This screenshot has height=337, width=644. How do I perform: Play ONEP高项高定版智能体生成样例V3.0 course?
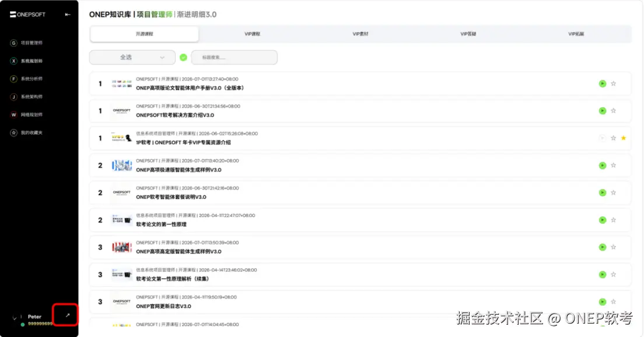pyautogui.click(x=602, y=247)
